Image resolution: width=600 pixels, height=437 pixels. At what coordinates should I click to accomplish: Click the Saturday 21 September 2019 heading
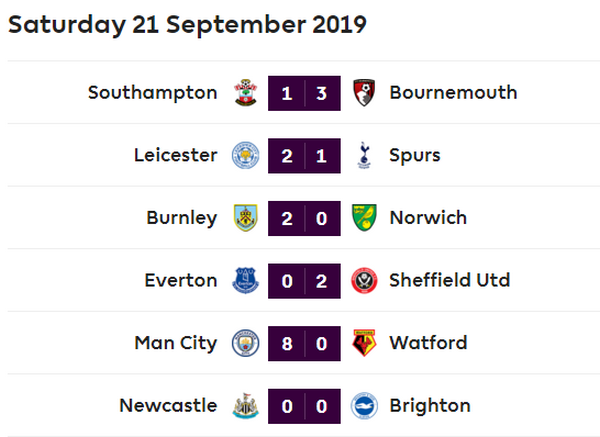187,25
